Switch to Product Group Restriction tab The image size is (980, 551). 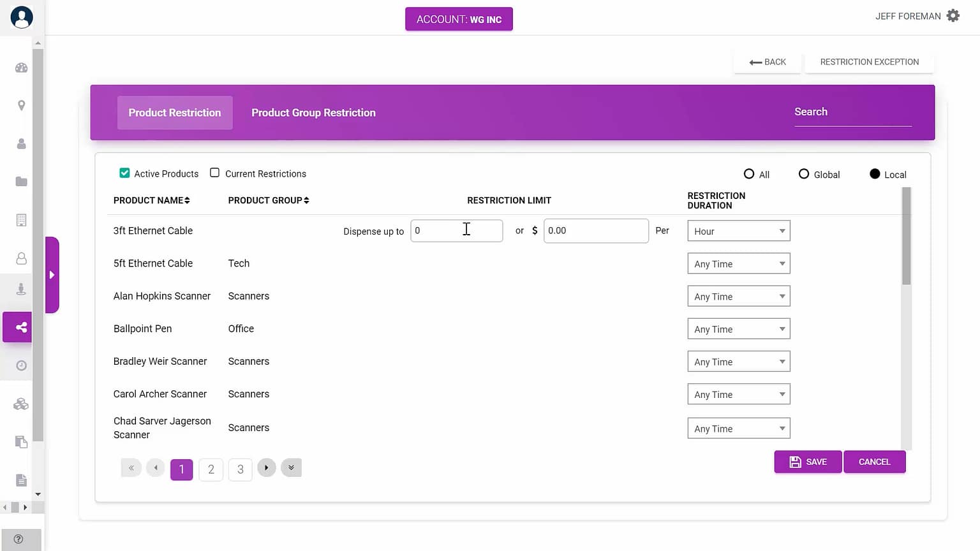[313, 113]
